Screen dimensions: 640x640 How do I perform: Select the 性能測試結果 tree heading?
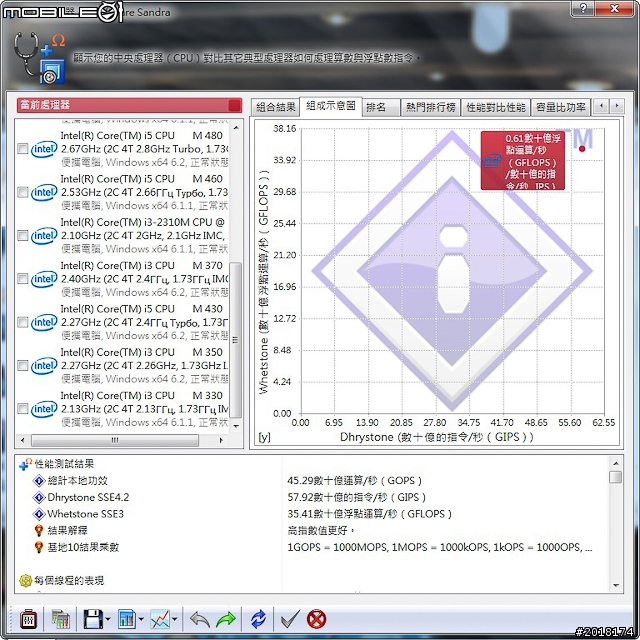pos(64,464)
